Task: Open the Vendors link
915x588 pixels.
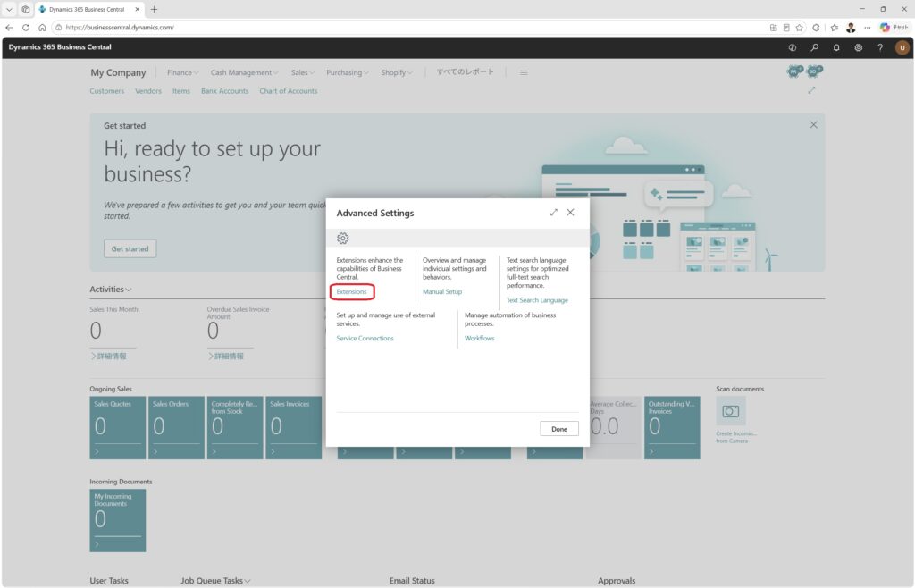Action: click(x=148, y=91)
